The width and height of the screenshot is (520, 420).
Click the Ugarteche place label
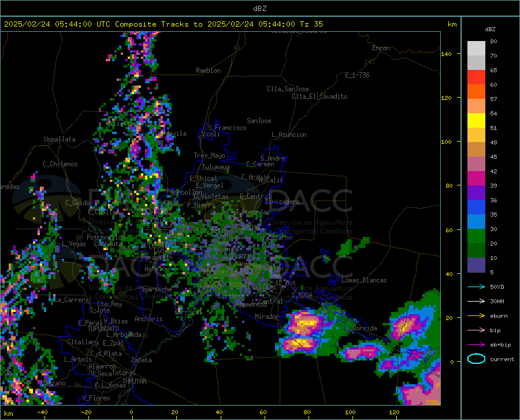click(156, 289)
